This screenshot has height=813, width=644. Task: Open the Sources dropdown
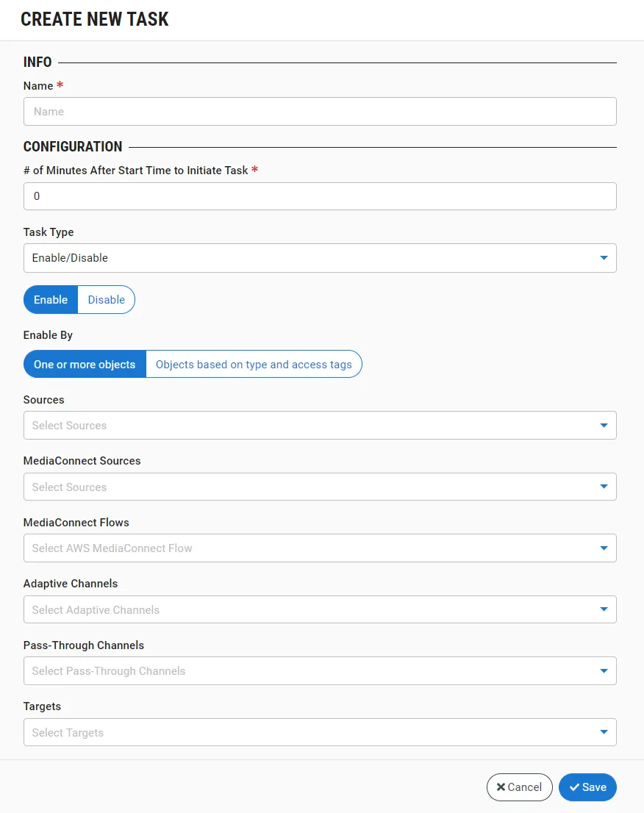(x=320, y=425)
